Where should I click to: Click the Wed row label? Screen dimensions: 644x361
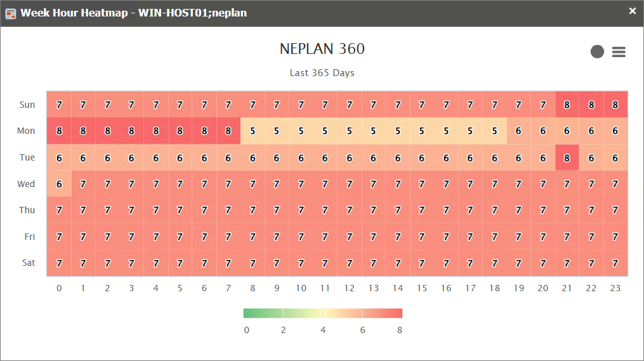click(26, 184)
